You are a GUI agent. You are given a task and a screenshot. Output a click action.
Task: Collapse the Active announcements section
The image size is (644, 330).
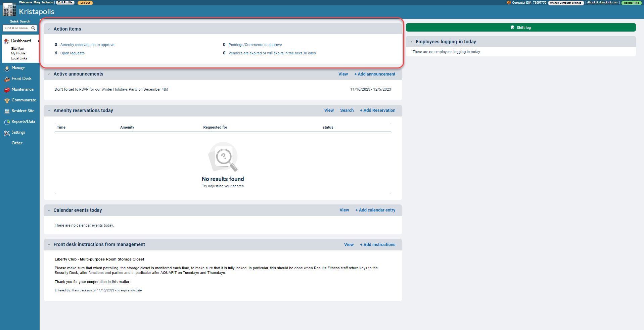click(x=49, y=74)
